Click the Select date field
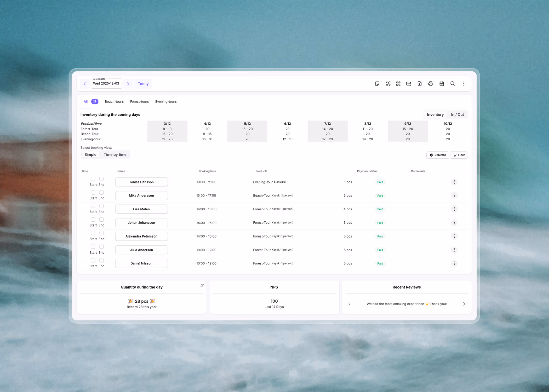This screenshot has height=392, width=549. point(106,84)
